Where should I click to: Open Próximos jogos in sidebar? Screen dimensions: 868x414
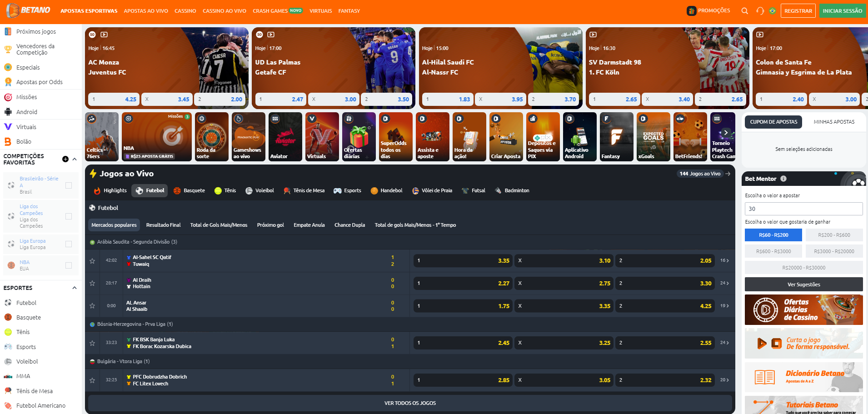coord(36,31)
